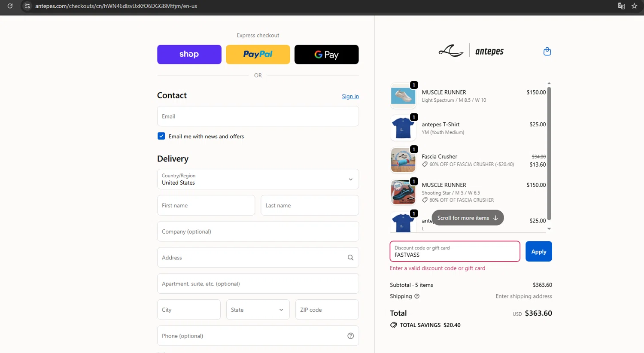The height and width of the screenshot is (353, 644).
Task: Click the discount code field containing FASTVASS
Action: click(x=455, y=251)
